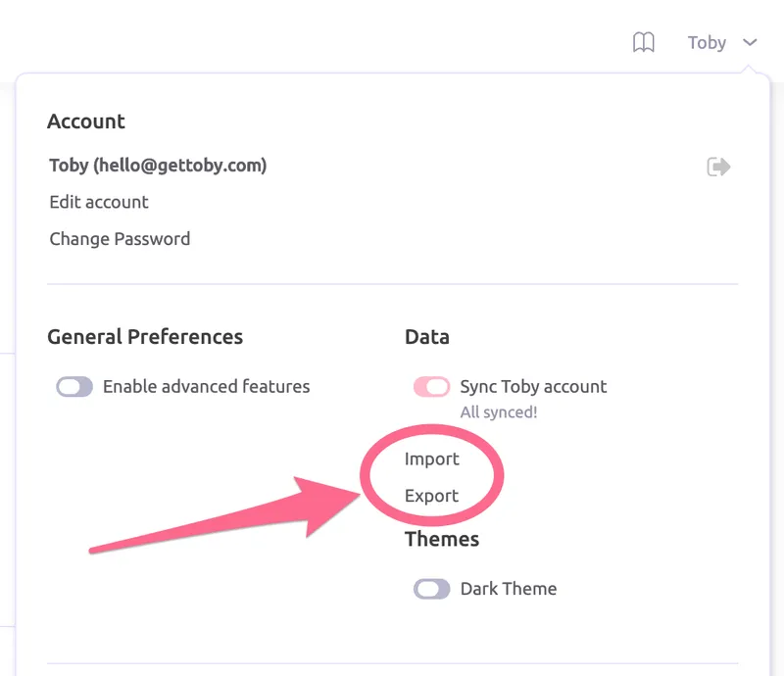Click the General Preferences heading
This screenshot has width=784, height=676.
point(145,337)
